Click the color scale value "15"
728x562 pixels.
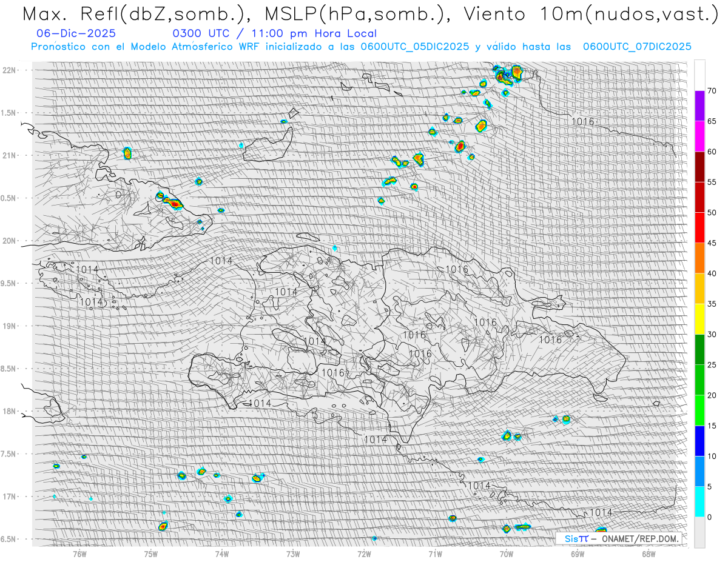(712, 426)
